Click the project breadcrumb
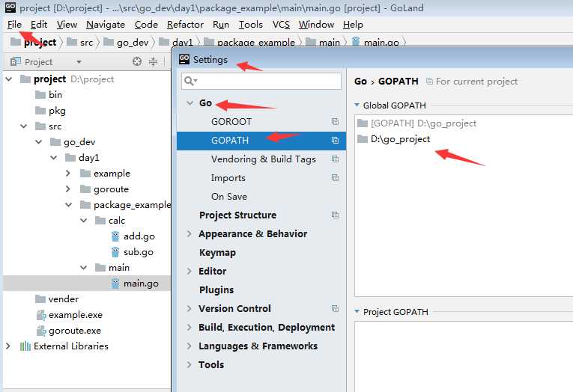The image size is (573, 392). pos(34,43)
